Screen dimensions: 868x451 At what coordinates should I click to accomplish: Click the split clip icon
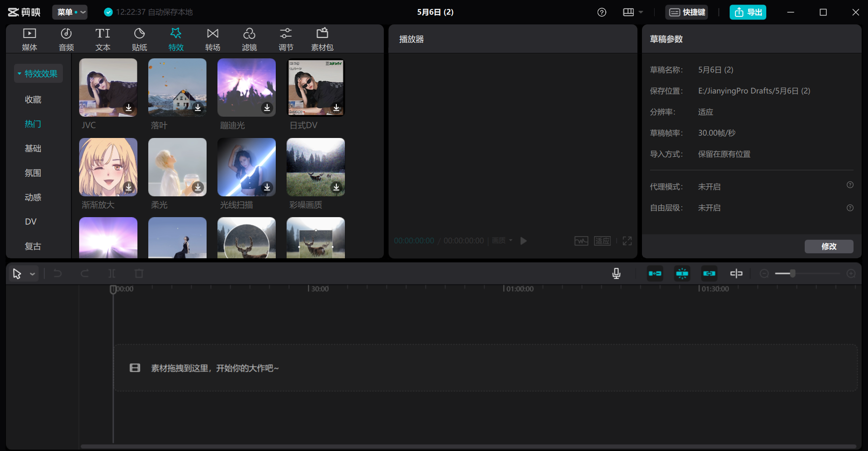[x=112, y=273]
